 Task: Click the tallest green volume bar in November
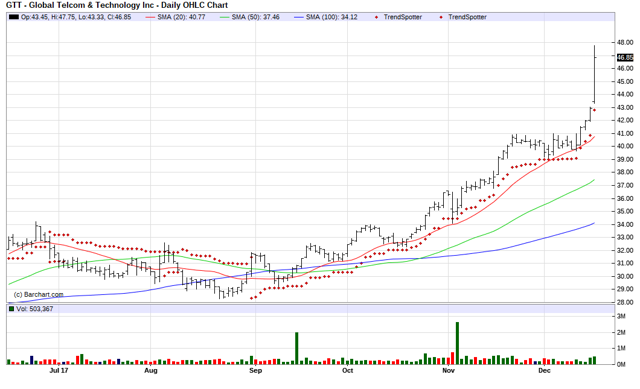pos(457,343)
